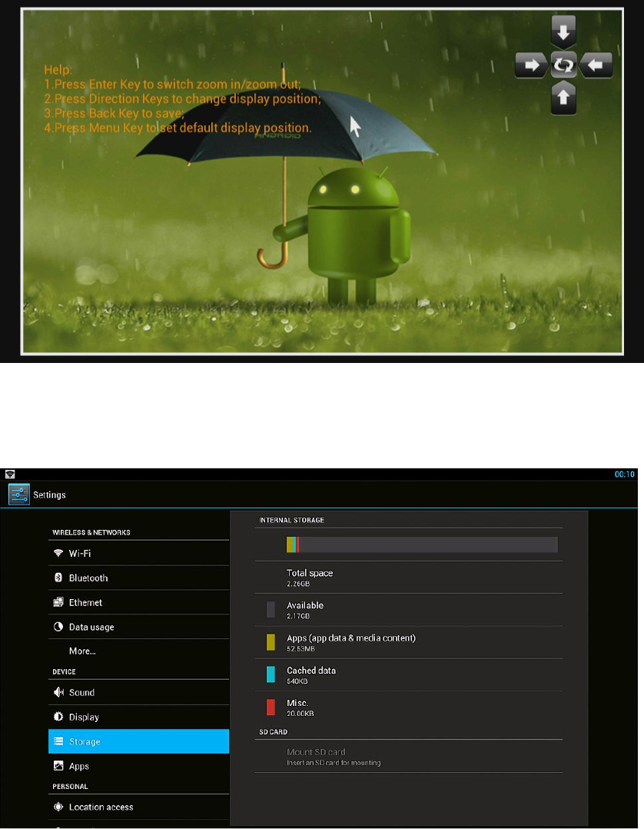Image resolution: width=644 pixels, height=829 pixels.
Task: Select the highlighted Storage entry
Action: tap(138, 741)
